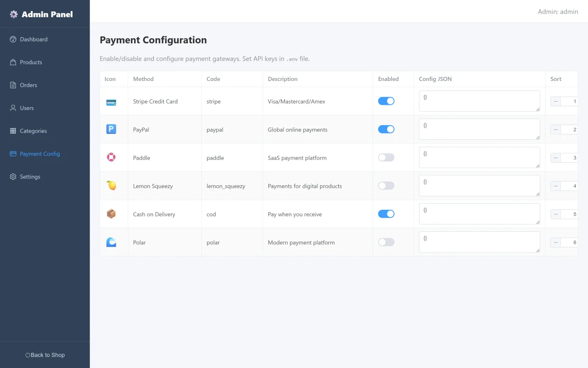Enable the Lemon Squeezy toggle
The image size is (588, 368).
pyautogui.click(x=386, y=186)
